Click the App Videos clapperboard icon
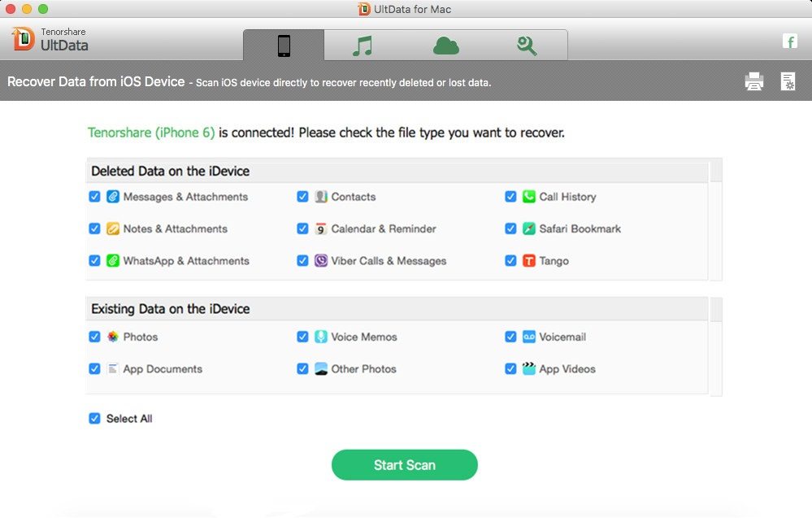 528,369
